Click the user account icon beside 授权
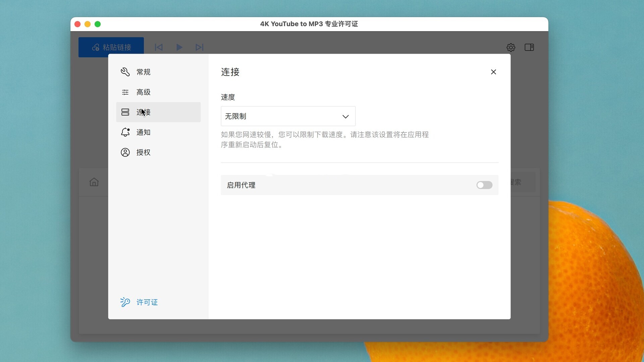Viewport: 644px width, 362px height. 125,153
